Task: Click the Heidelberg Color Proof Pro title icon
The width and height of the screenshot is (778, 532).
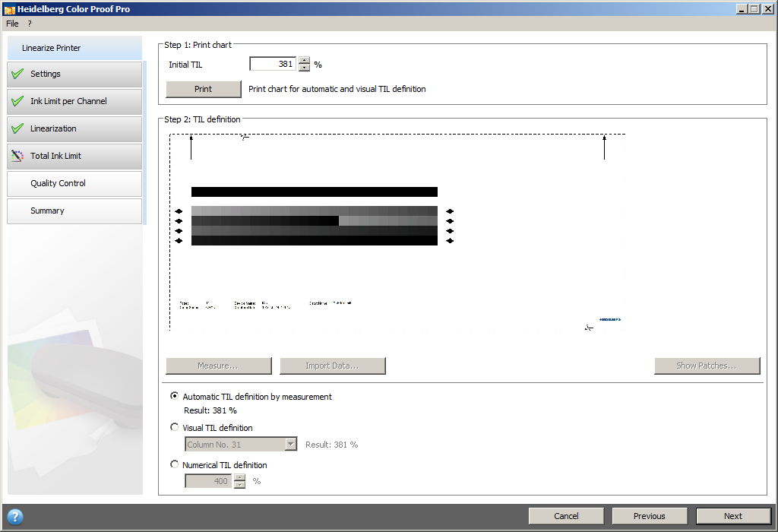Action: click(9, 9)
